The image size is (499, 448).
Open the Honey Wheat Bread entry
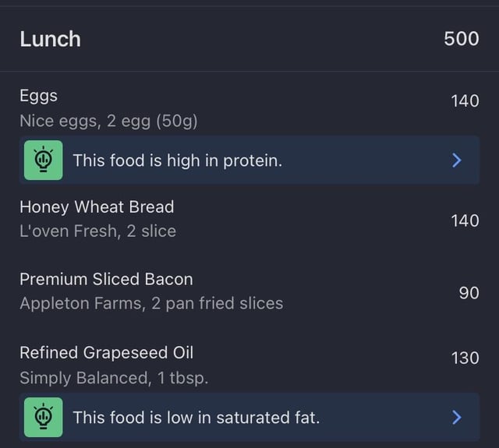pos(249,219)
